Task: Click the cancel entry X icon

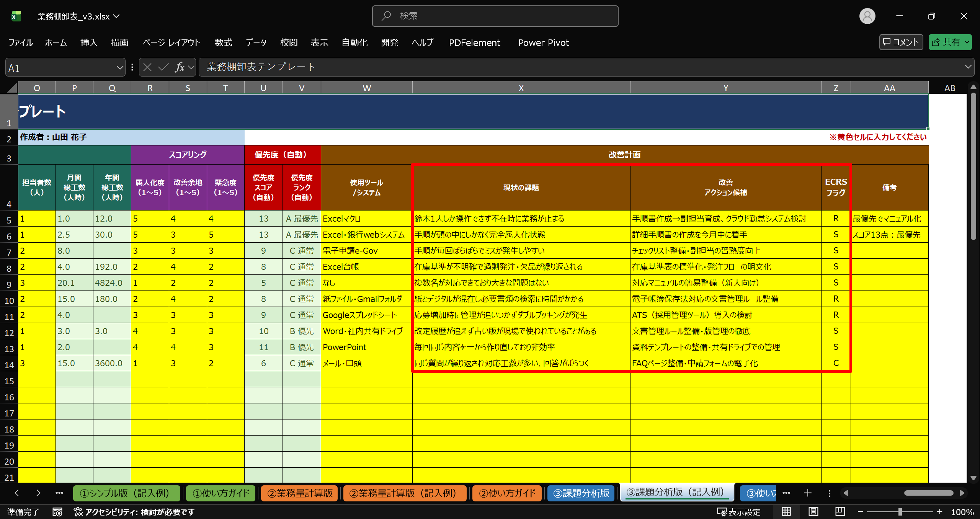Action: [x=147, y=67]
